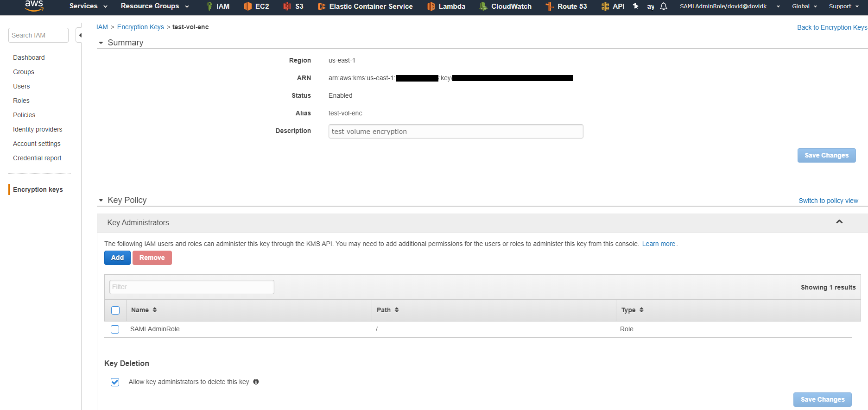Focus the Search IAM field
This screenshot has height=410, width=868.
coord(38,35)
